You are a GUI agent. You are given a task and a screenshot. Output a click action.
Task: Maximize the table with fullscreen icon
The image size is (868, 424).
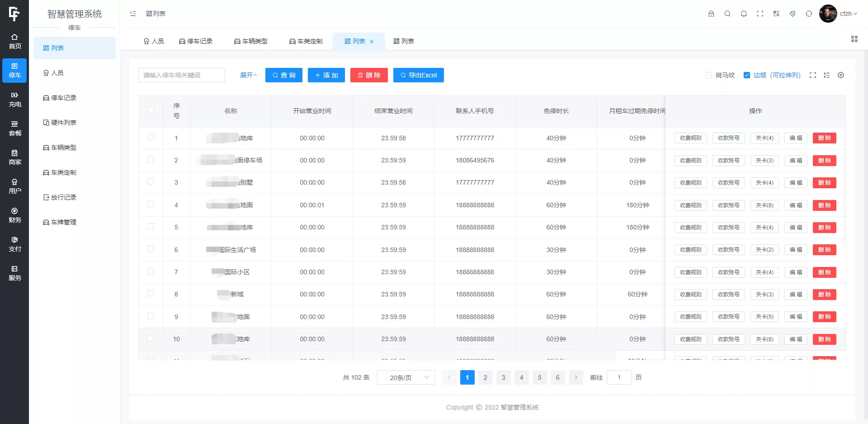coord(813,75)
